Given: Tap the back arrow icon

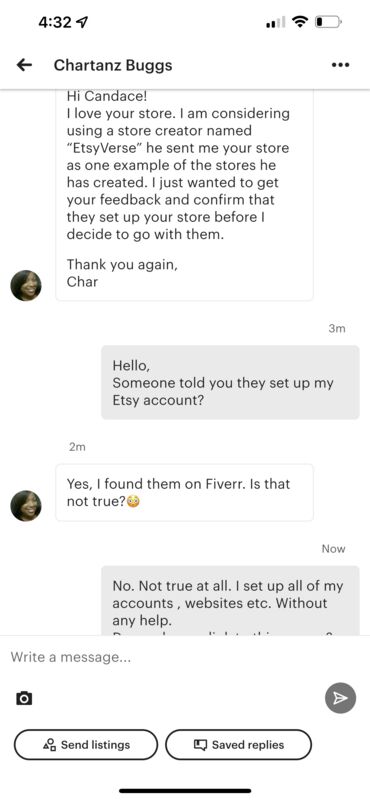Looking at the screenshot, I should (24, 65).
